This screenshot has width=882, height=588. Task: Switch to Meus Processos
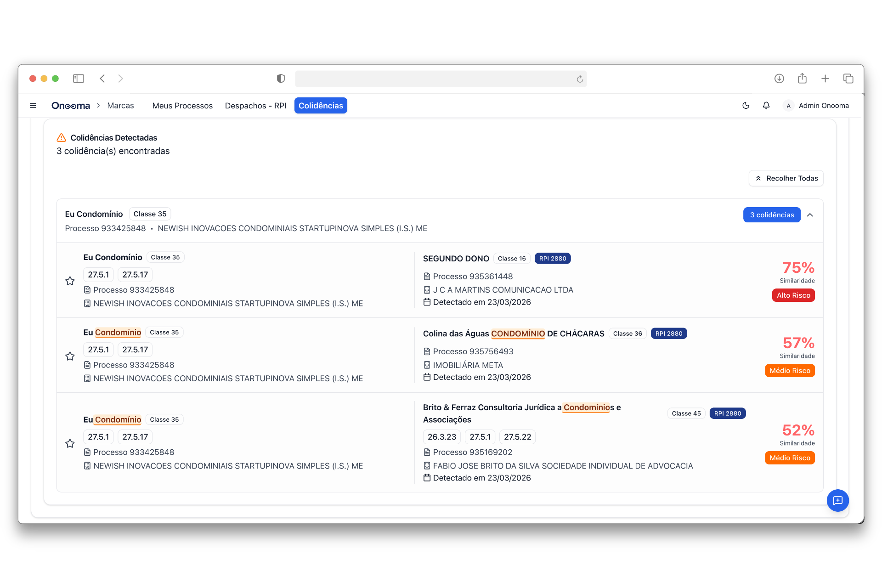(x=182, y=105)
